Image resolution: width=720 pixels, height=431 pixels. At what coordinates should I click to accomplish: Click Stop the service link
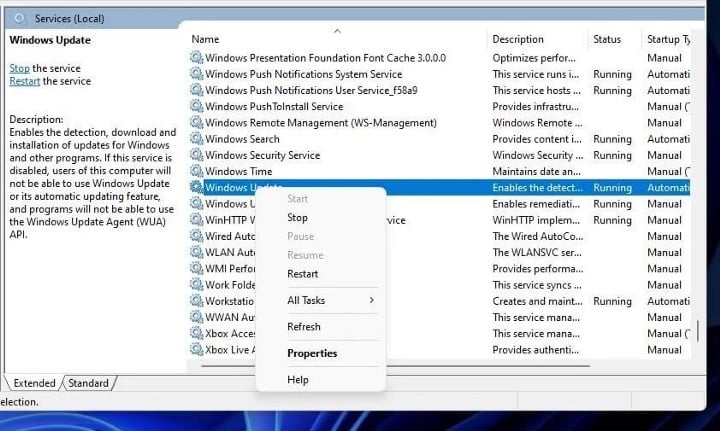[19, 68]
